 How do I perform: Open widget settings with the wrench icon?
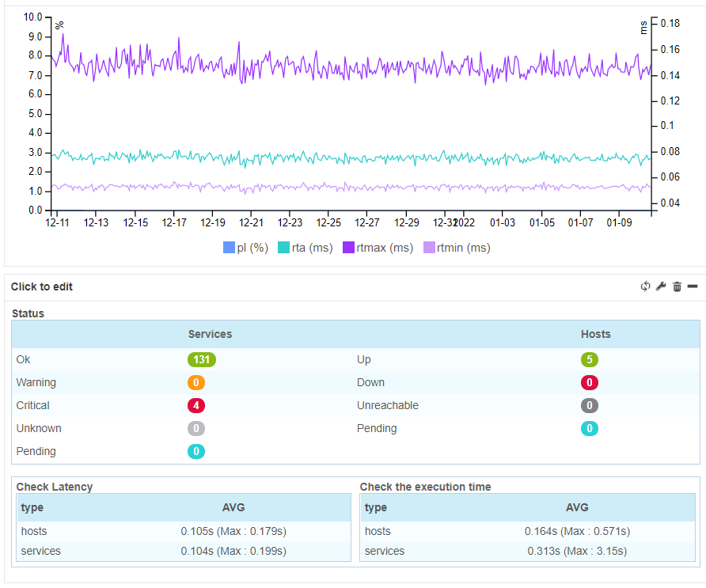tap(661, 286)
